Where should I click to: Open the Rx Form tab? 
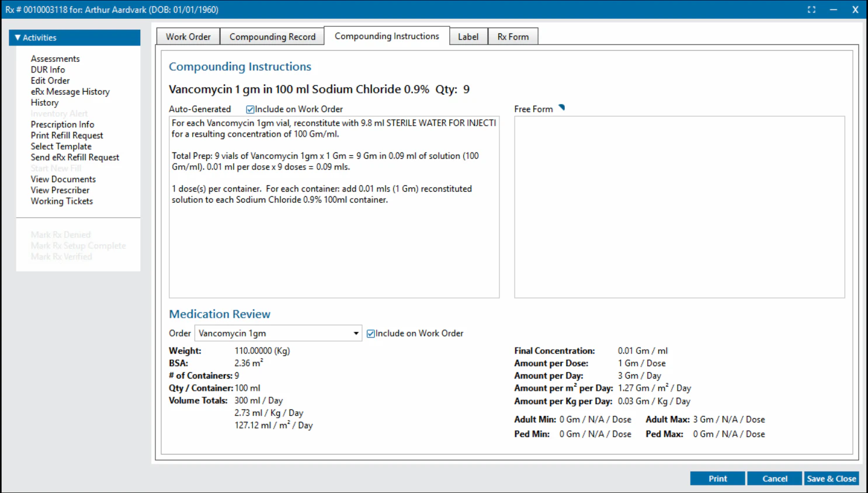[x=513, y=36]
